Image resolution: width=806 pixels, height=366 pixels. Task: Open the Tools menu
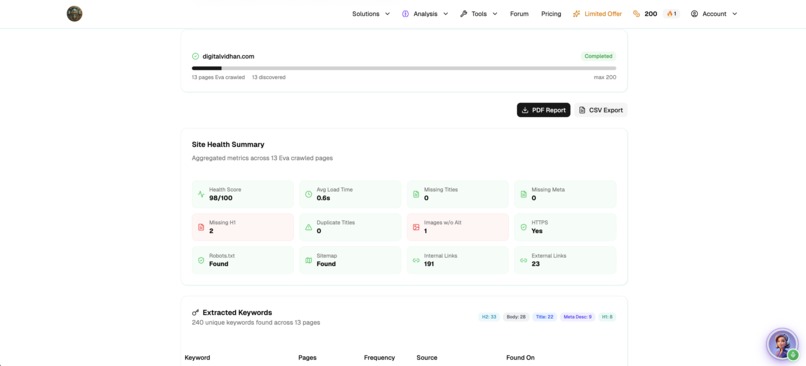click(479, 14)
